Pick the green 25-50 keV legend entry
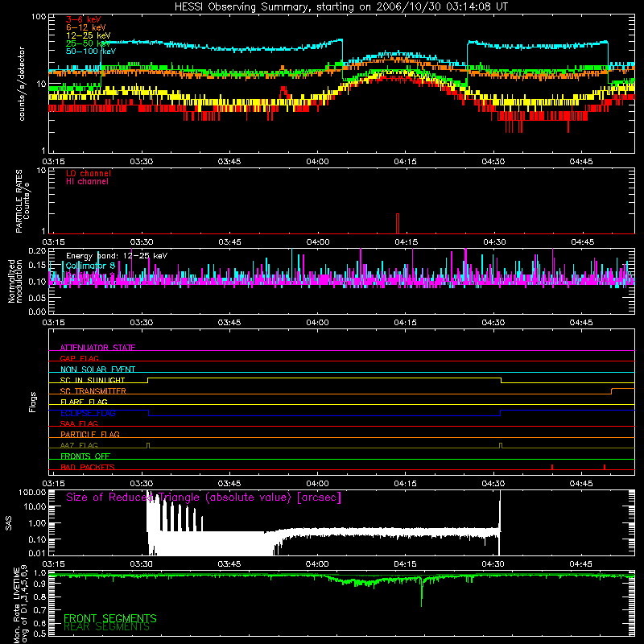 (88, 43)
